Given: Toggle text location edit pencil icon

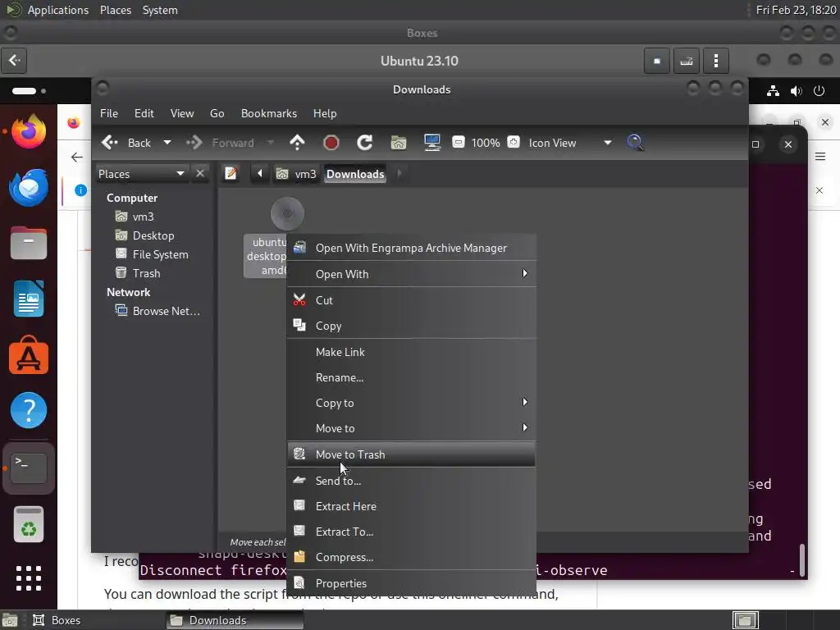Looking at the screenshot, I should pyautogui.click(x=231, y=174).
